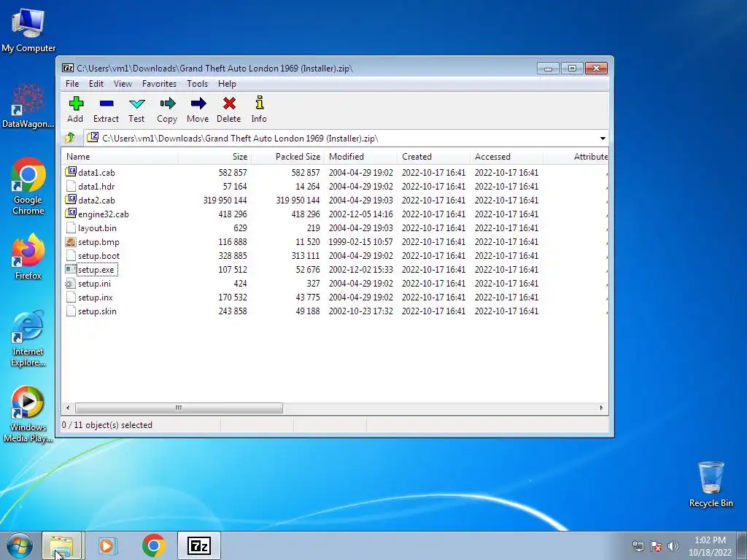
Task: Select the engine32.cab file icon
Action: [71, 214]
